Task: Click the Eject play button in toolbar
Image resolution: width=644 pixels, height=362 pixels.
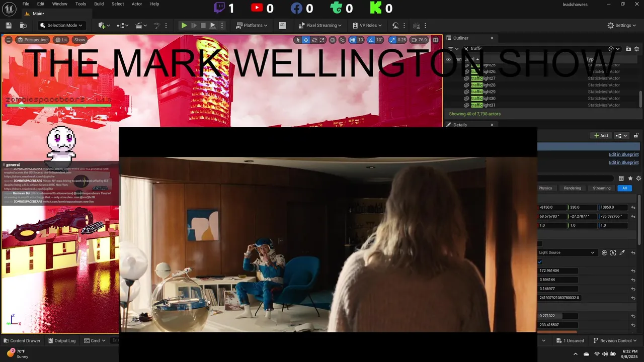Action: (213, 25)
